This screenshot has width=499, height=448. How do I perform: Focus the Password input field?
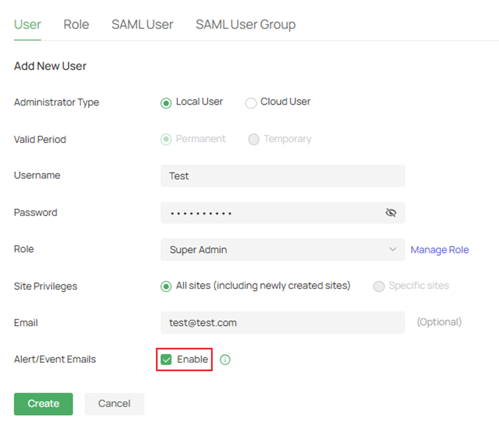click(283, 213)
